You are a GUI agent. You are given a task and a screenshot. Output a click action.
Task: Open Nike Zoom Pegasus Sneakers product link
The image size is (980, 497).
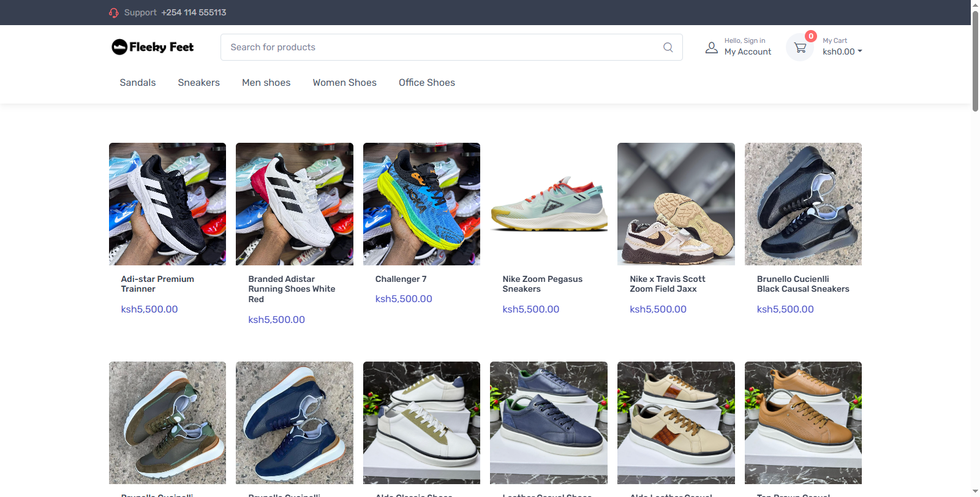tap(542, 284)
